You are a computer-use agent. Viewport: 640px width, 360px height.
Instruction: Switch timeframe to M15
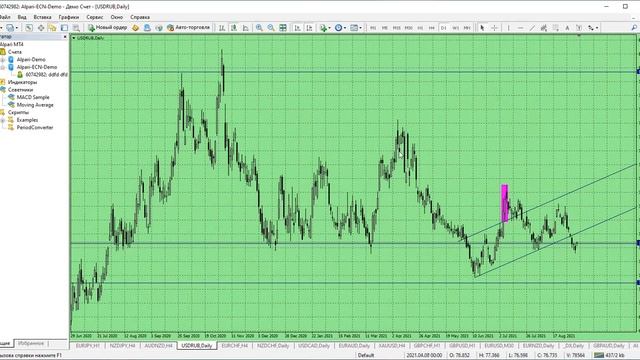[396, 28]
